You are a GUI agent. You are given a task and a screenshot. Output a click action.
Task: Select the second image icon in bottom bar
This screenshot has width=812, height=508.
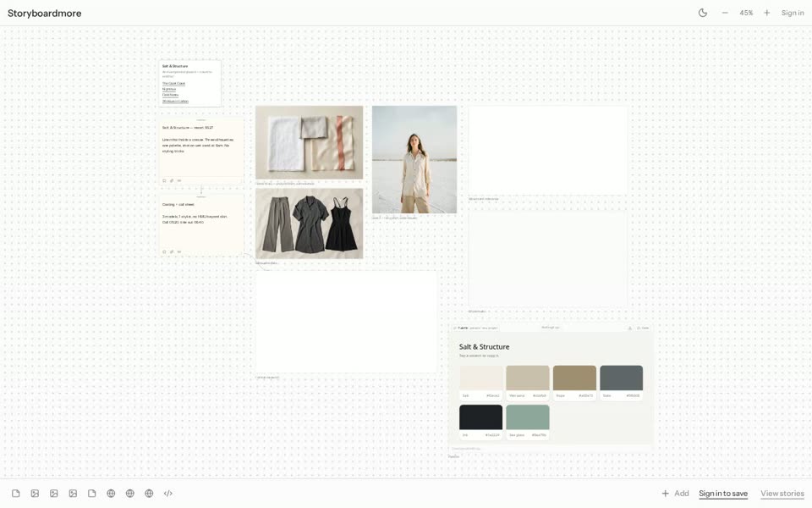pyautogui.click(x=54, y=494)
